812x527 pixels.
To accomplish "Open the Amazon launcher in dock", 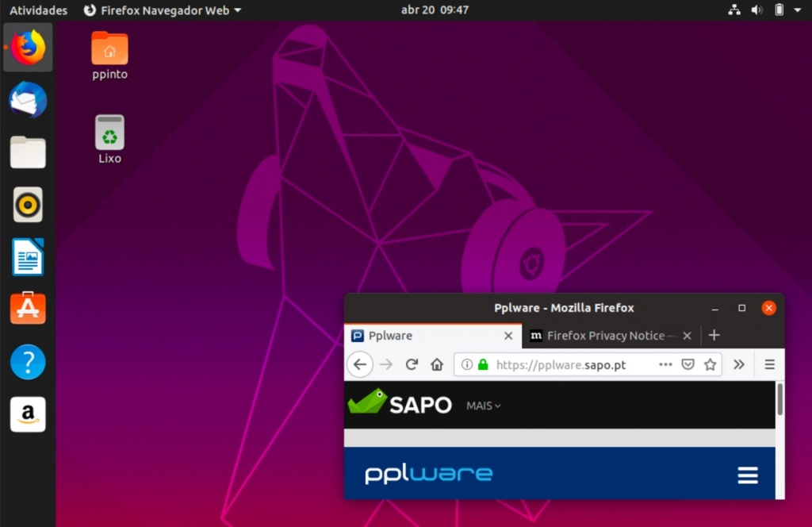I will point(28,414).
